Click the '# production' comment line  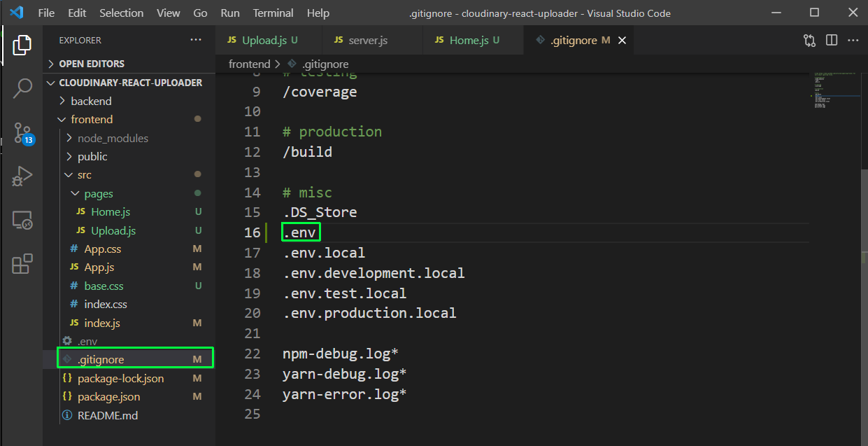[x=332, y=132]
